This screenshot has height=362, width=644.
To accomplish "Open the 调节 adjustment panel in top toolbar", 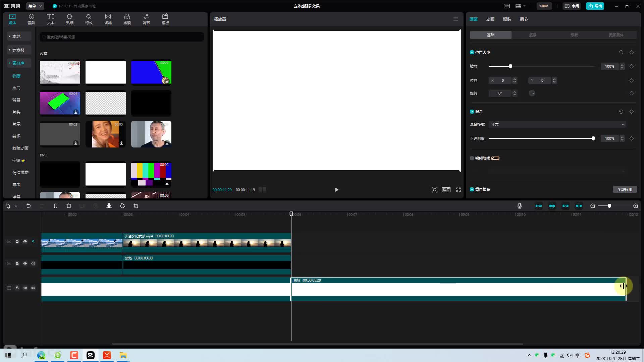I will point(146,19).
